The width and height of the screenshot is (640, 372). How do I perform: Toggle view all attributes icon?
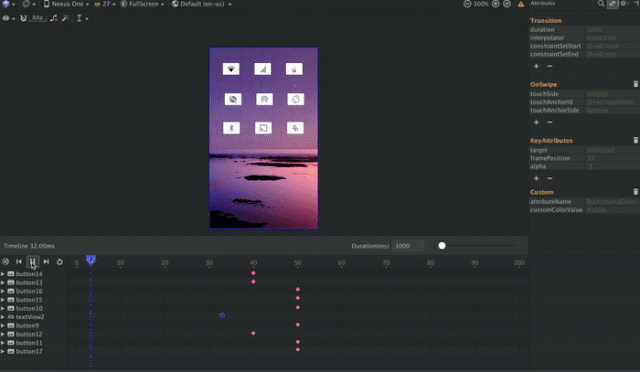coord(612,4)
